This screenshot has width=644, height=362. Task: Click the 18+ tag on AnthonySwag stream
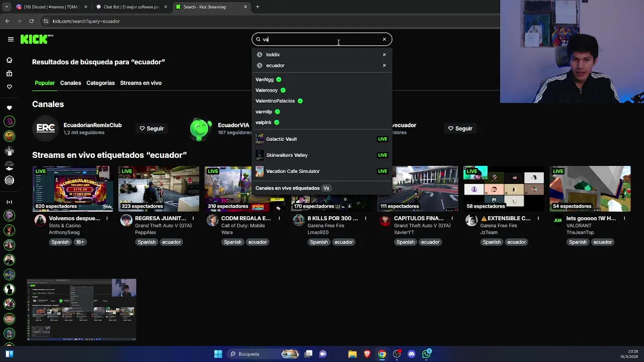80,242
